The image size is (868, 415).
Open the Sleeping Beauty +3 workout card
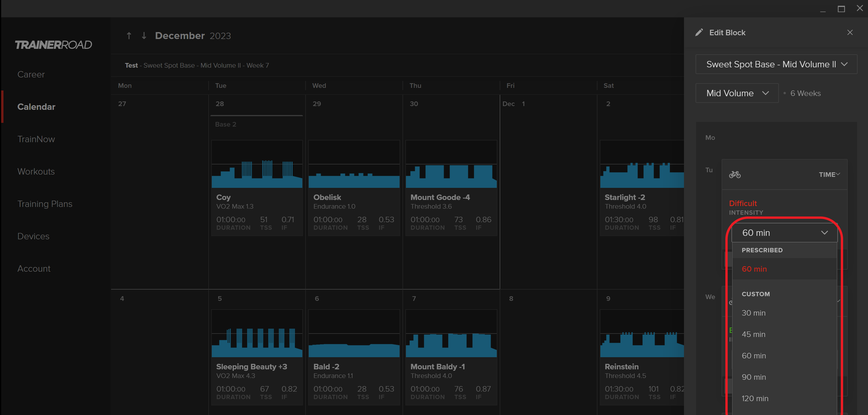point(257,357)
